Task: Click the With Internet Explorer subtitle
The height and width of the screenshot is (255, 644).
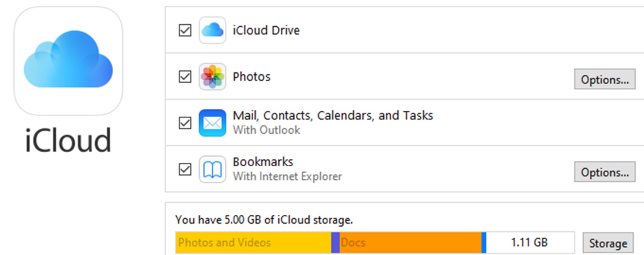Action: 287,176
